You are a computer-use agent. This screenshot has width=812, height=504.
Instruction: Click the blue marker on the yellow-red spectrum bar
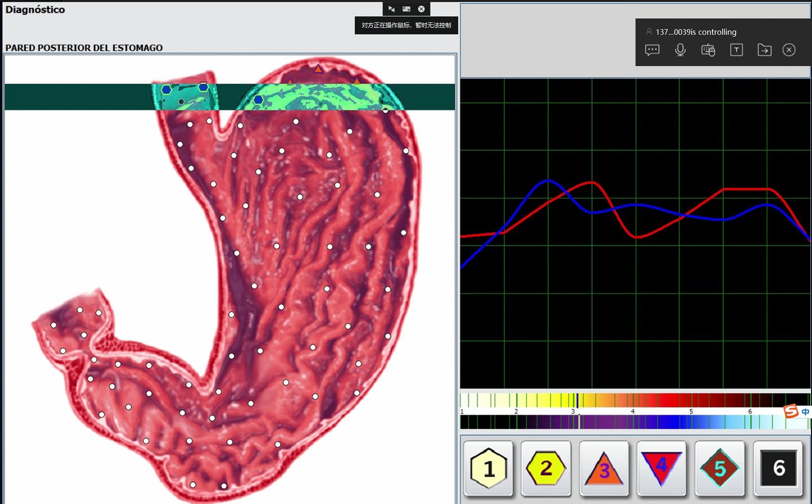tap(577, 400)
